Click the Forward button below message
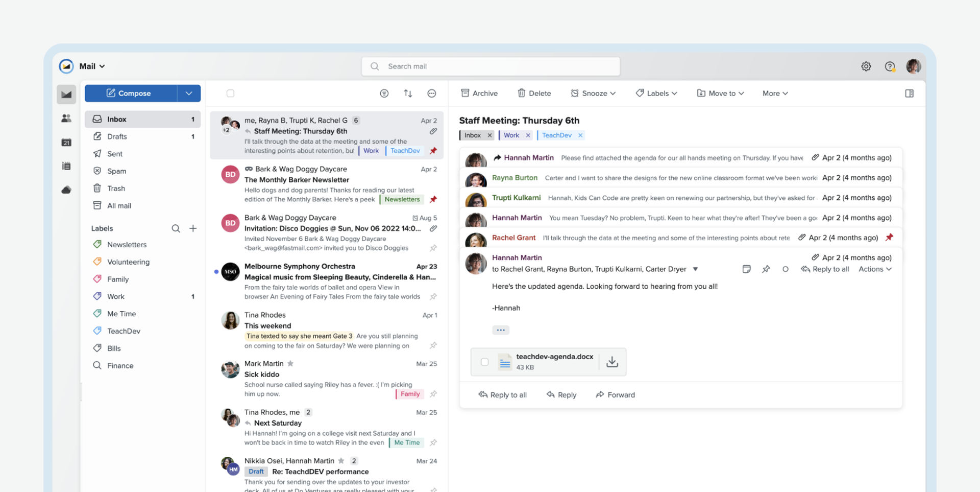 click(615, 395)
